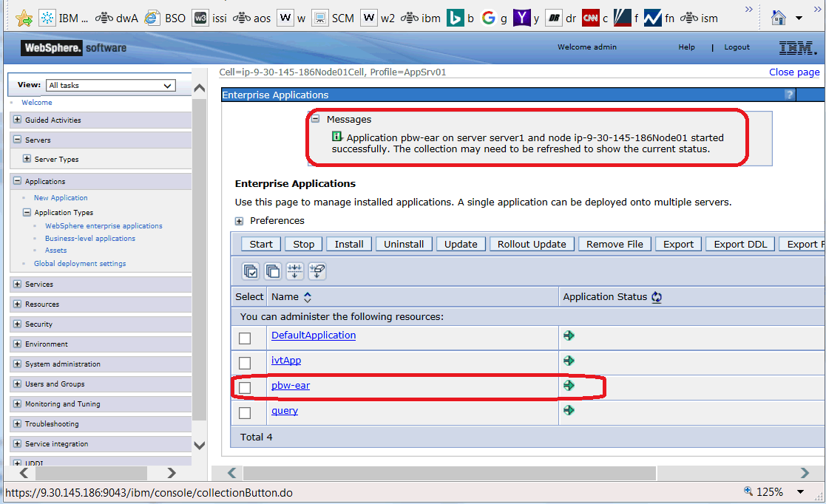826x504 pixels.
Task: Click the content pane horizontal scrollbar
Action: coord(450,473)
